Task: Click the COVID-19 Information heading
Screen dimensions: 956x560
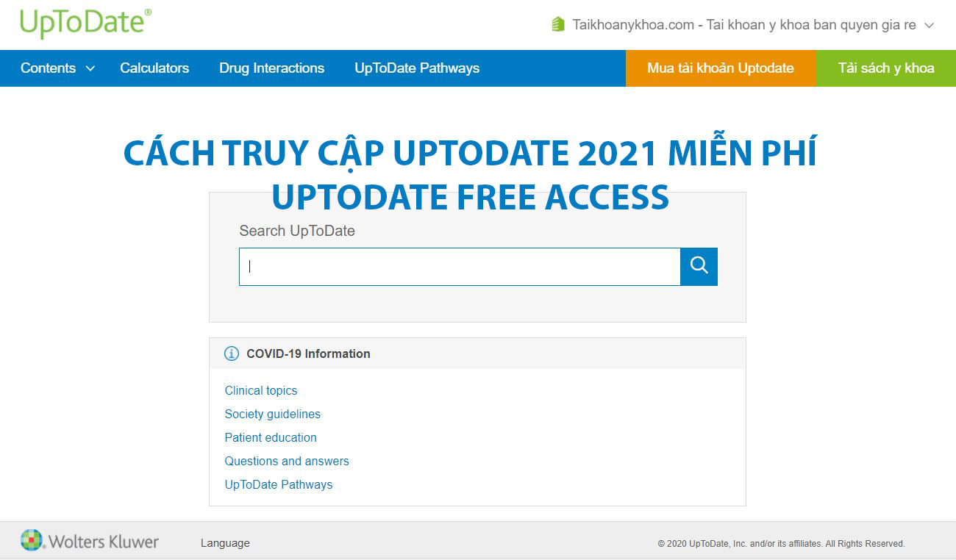Action: pos(308,353)
